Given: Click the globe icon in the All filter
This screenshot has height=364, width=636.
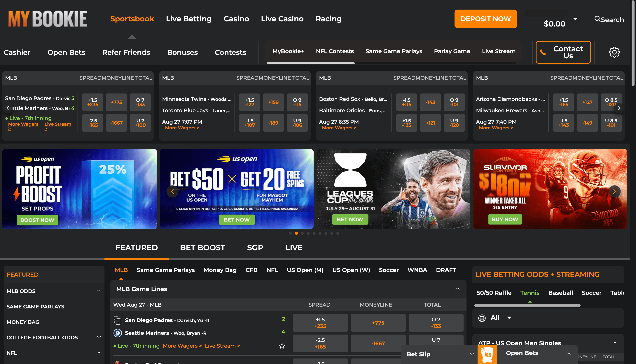Looking at the screenshot, I should click(482, 318).
